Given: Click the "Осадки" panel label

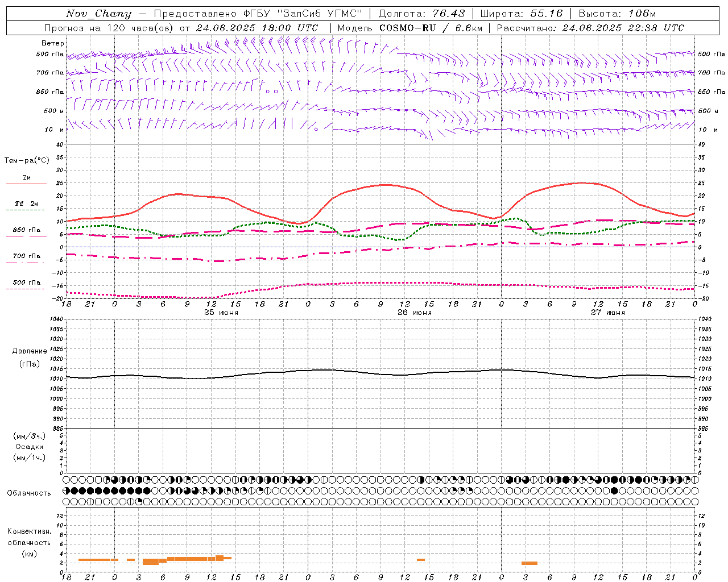Looking at the screenshot, I should click(x=30, y=447).
